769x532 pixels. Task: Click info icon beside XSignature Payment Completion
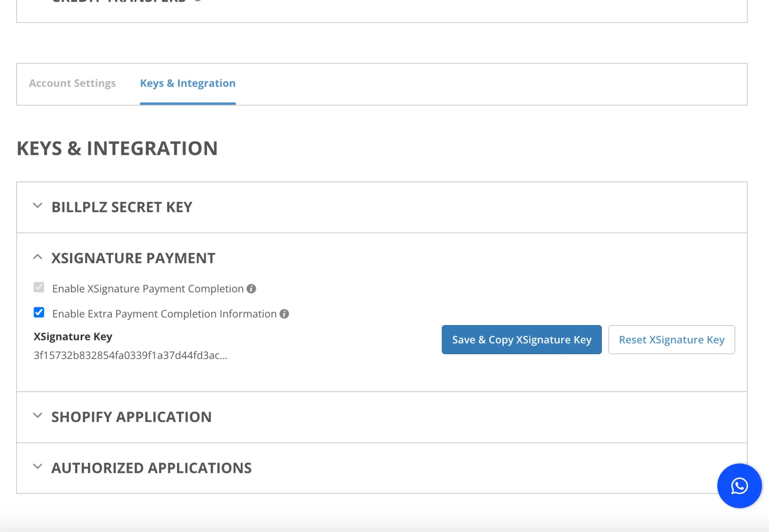pos(251,289)
